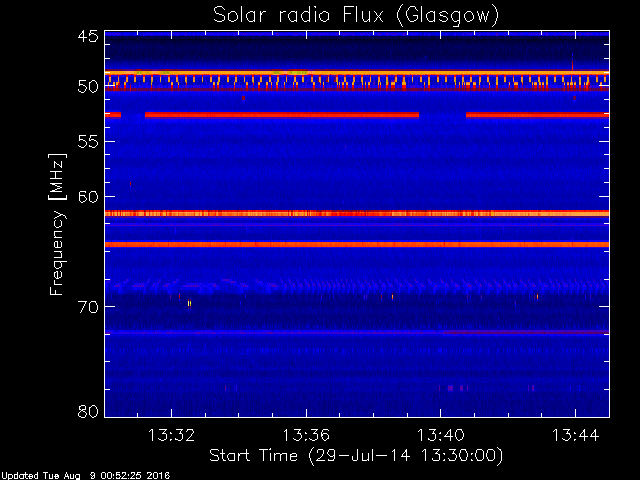640x480 pixels.
Task: Click the "Solar radio Flux (Glasgow)" title
Action: pyautogui.click(x=356, y=16)
